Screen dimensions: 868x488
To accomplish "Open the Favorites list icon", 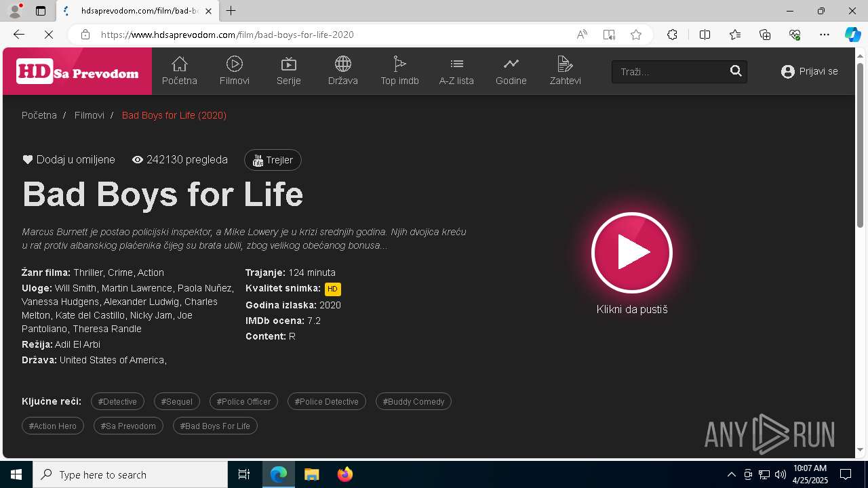I will point(735,35).
